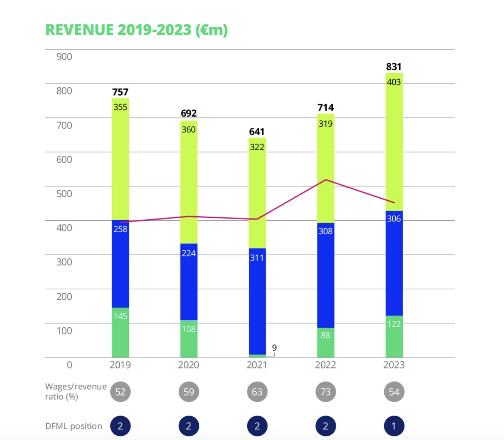Click the bold 831 total above the 2023 bar
504x440 pixels.
[x=394, y=67]
